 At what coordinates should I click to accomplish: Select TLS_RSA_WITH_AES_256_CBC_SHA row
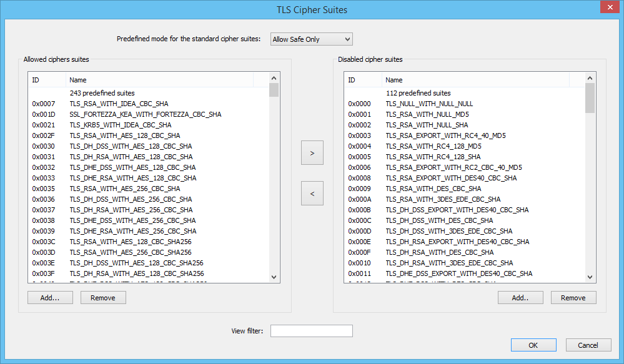pos(149,189)
